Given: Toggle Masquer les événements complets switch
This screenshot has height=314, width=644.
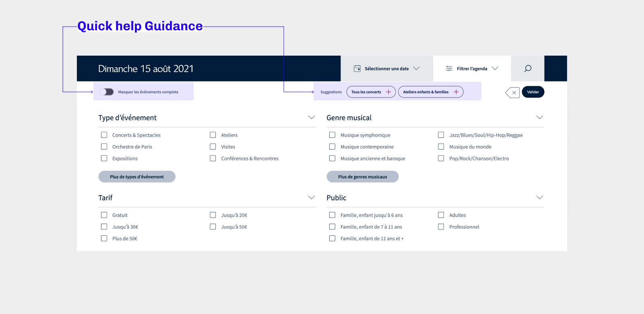Looking at the screenshot, I should [107, 92].
